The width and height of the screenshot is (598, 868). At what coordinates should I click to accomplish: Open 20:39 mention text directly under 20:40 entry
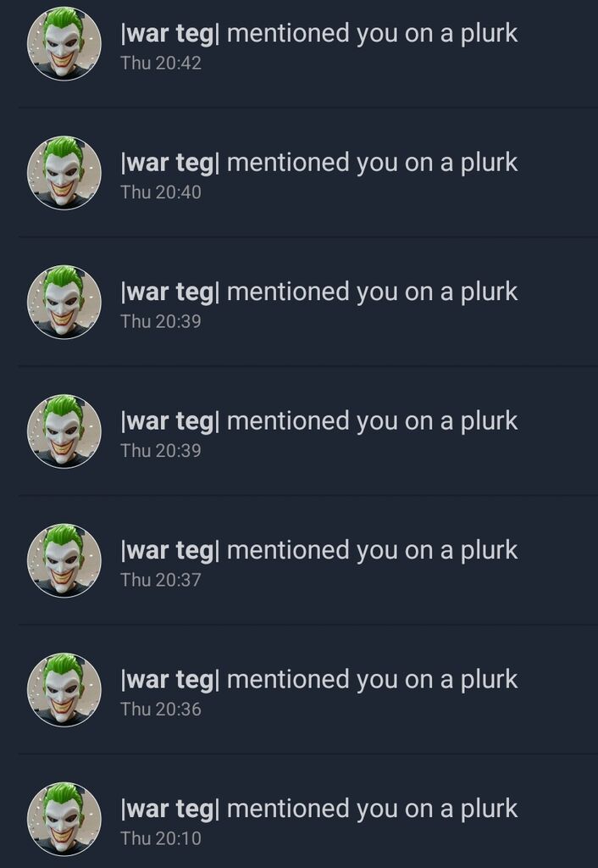point(373,292)
